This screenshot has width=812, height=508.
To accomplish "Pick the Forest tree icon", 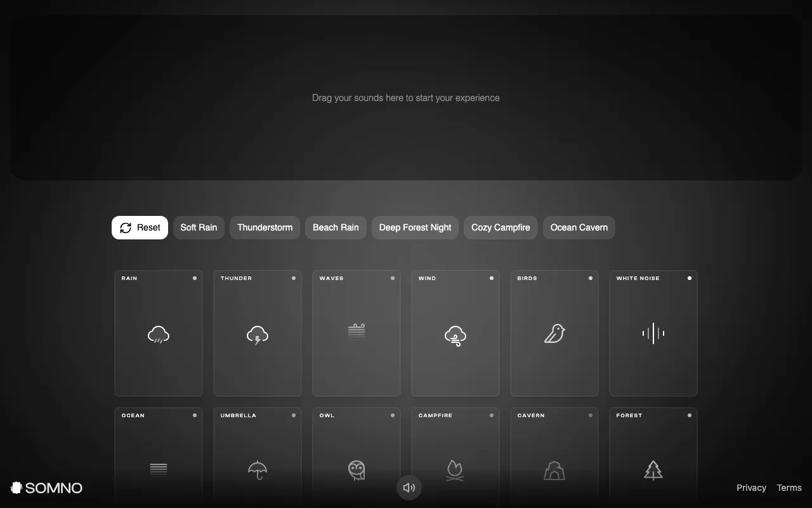I will tap(653, 471).
